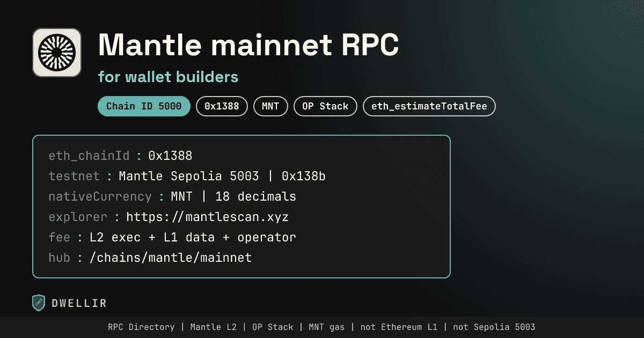
Task: Click the DWELLIR brand wordmark
Action: tap(79, 304)
